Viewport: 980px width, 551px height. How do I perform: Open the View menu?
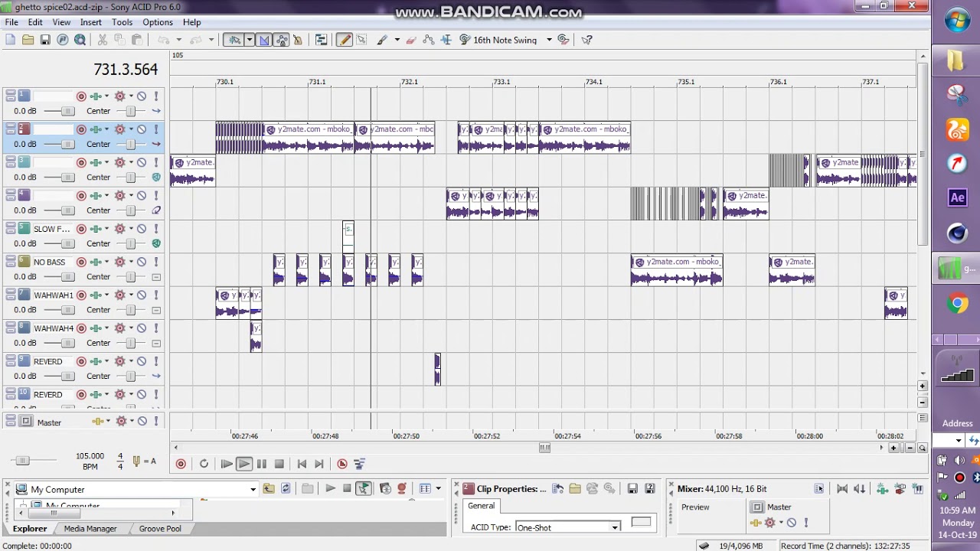[x=61, y=22]
